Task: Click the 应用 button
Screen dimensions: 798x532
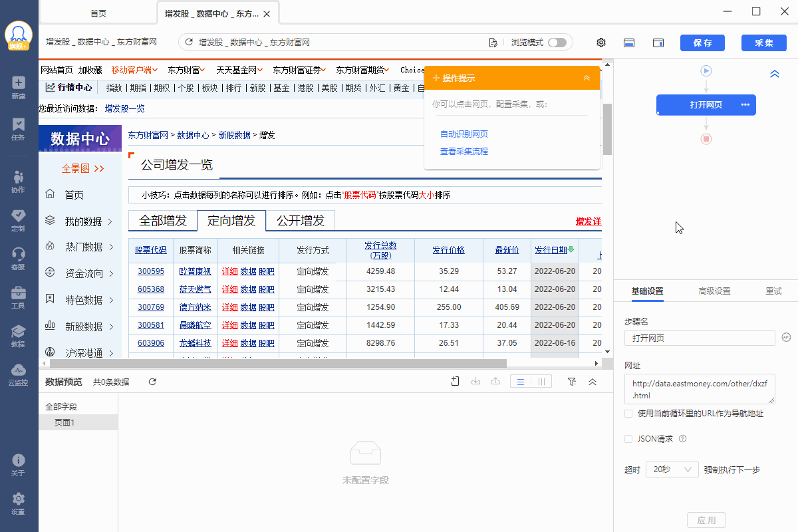Action: pos(706,520)
